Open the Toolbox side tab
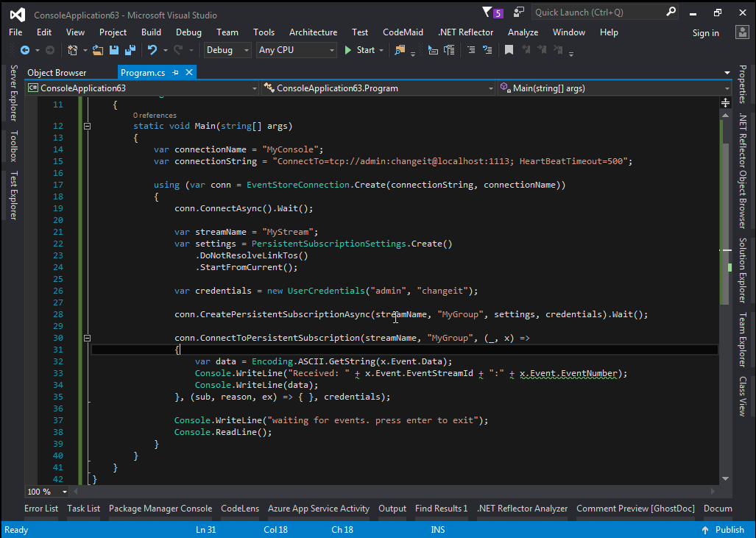This screenshot has width=756, height=538. 13,146
